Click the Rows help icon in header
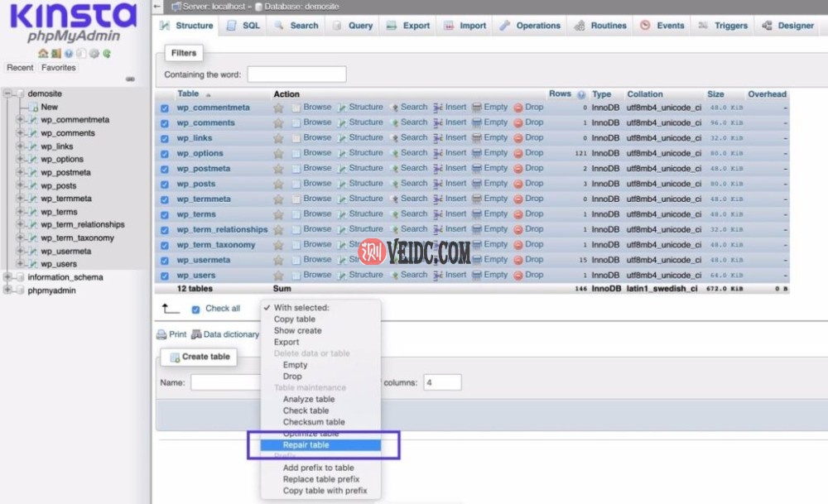This screenshot has height=504, width=828. (x=581, y=94)
